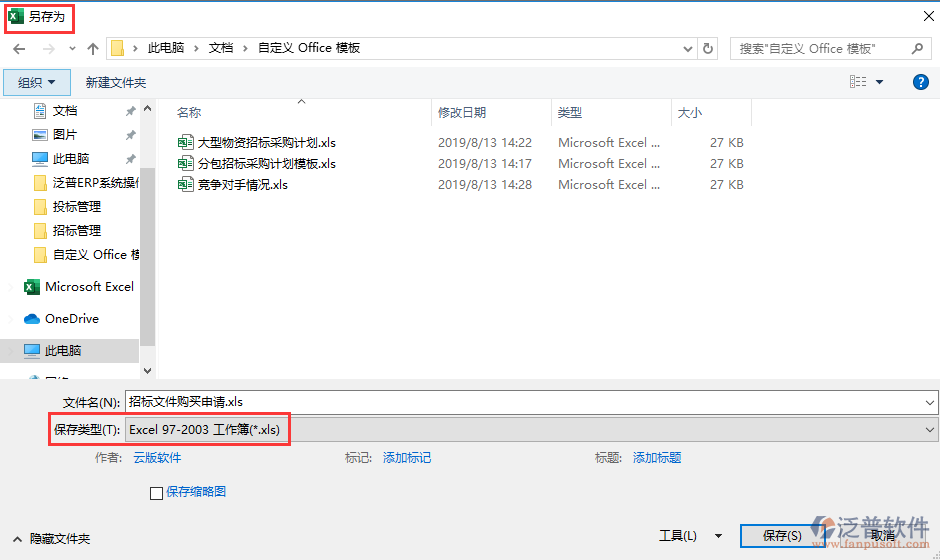Open the 组织 dropdown menu

click(x=36, y=82)
